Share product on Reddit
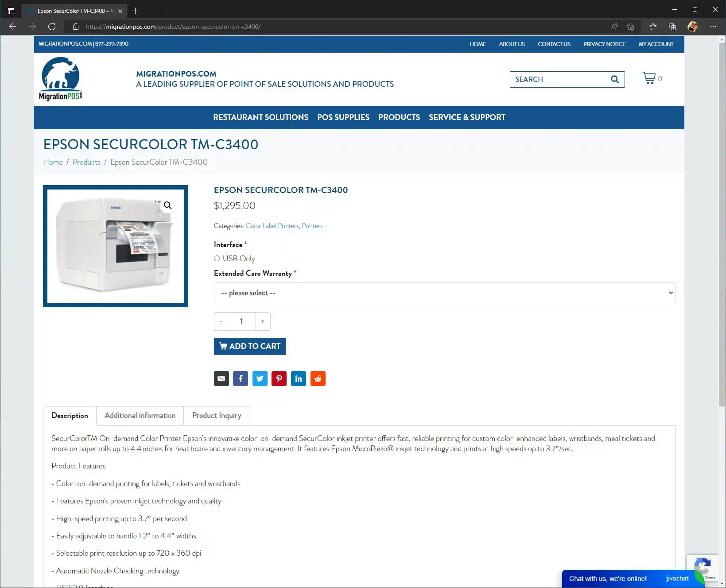This screenshot has height=588, width=726. coord(318,379)
